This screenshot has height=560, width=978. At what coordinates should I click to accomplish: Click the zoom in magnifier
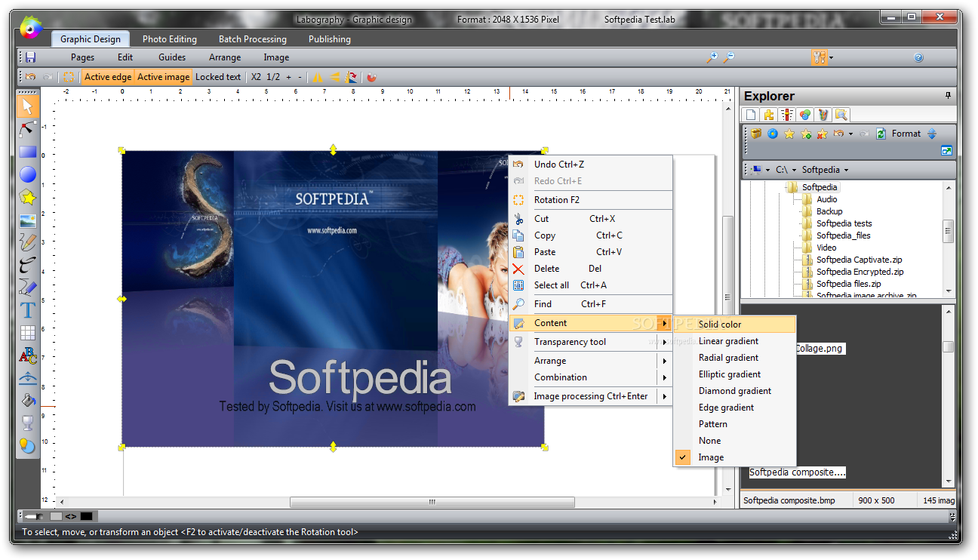(711, 57)
